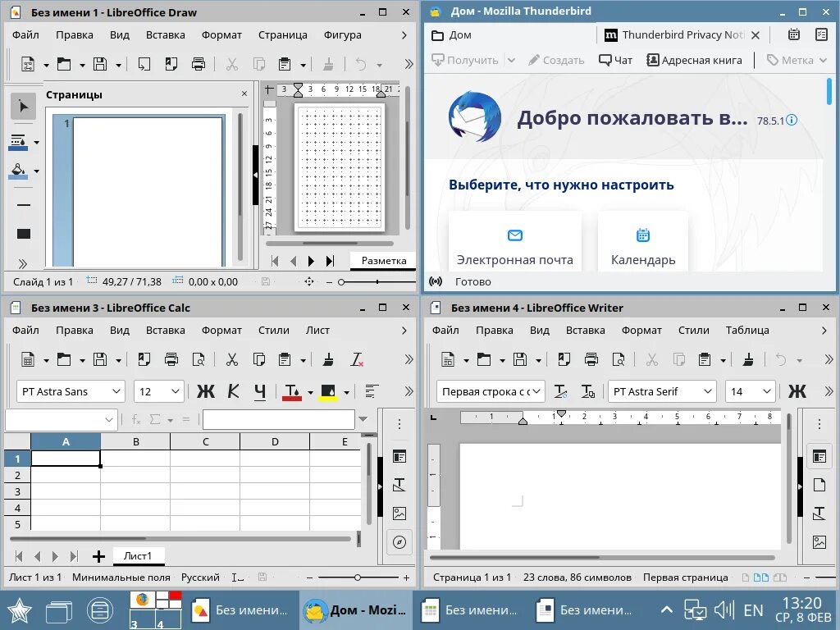Toggle book view in Writer status bar

781,577
